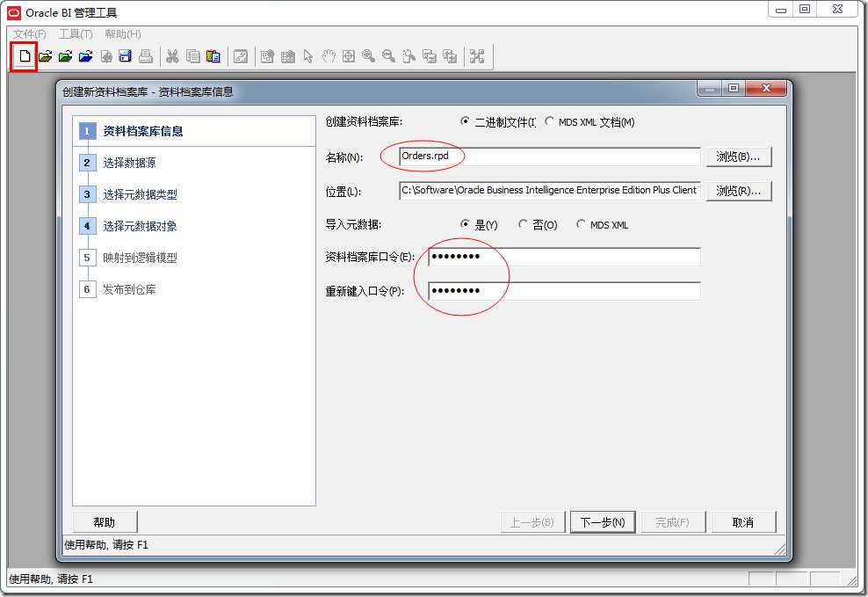Click 浏览(R)... next to location field
This screenshot has height=597, width=868.
[739, 191]
